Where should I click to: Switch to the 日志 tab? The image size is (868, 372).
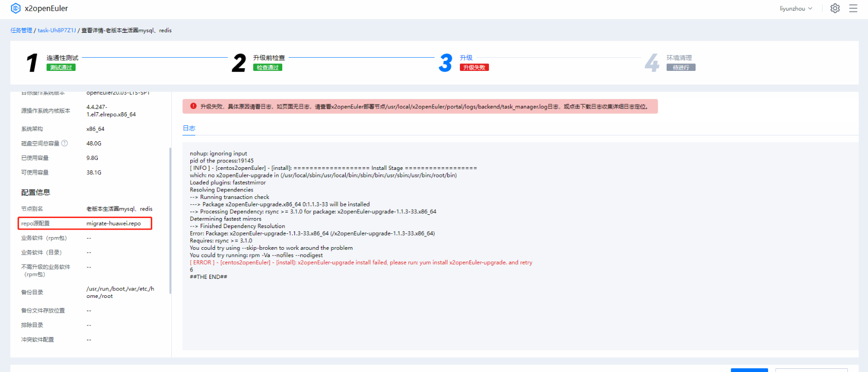189,128
